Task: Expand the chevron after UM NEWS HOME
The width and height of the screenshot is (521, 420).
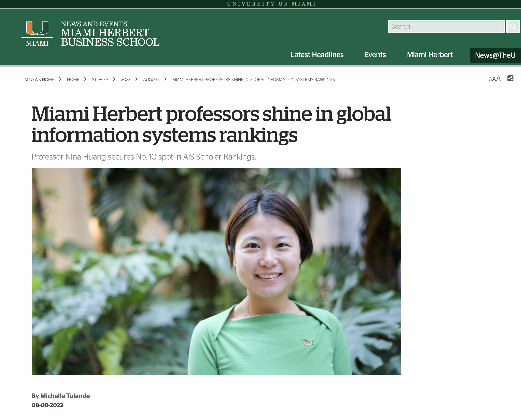Action: [60, 79]
